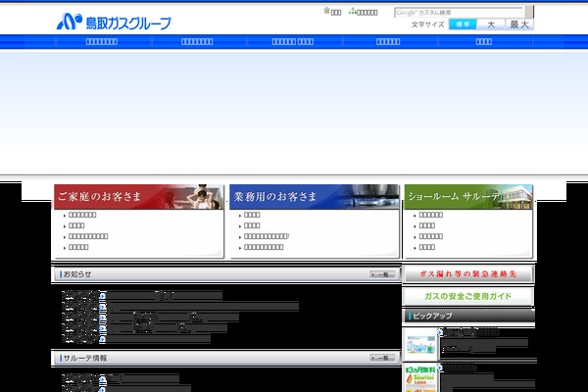Open the 業務用のお客さま banner
This screenshot has width=588, height=392.
(315, 197)
